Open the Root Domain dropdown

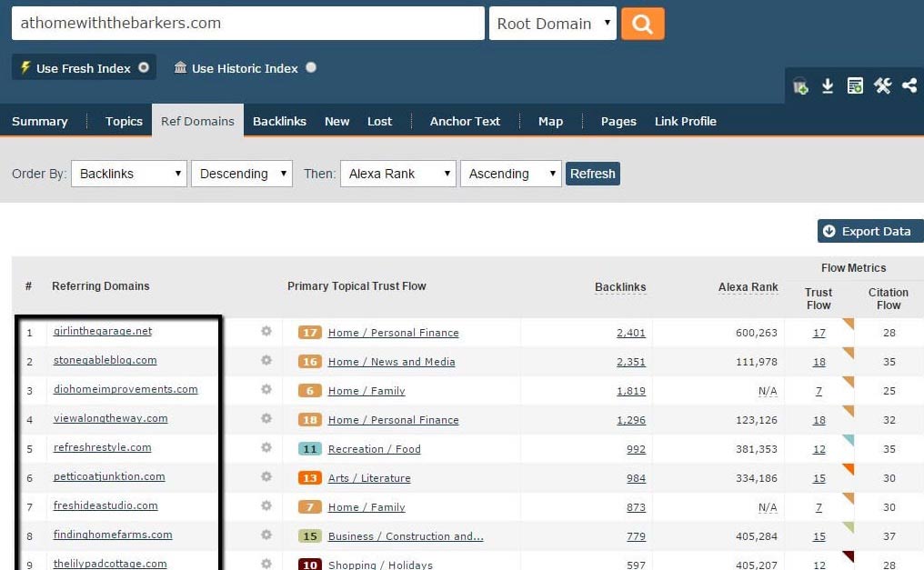click(552, 24)
